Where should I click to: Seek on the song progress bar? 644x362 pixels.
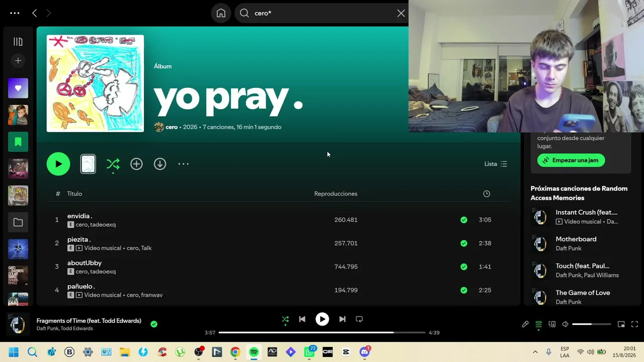click(322, 332)
